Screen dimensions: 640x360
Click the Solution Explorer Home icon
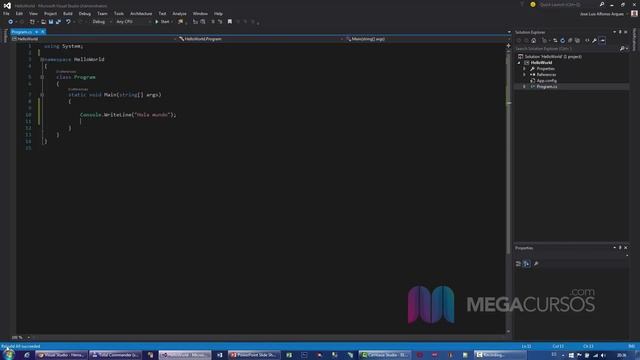(x=534, y=40)
